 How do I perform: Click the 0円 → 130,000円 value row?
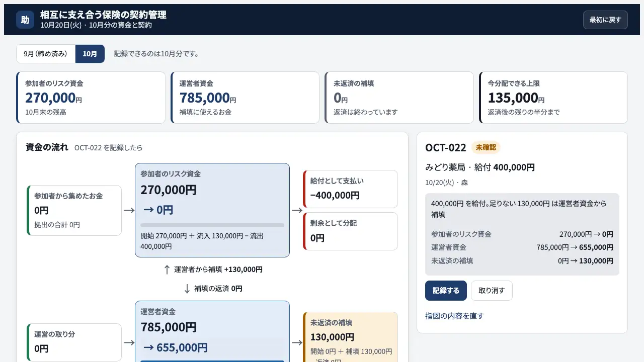coord(522,260)
